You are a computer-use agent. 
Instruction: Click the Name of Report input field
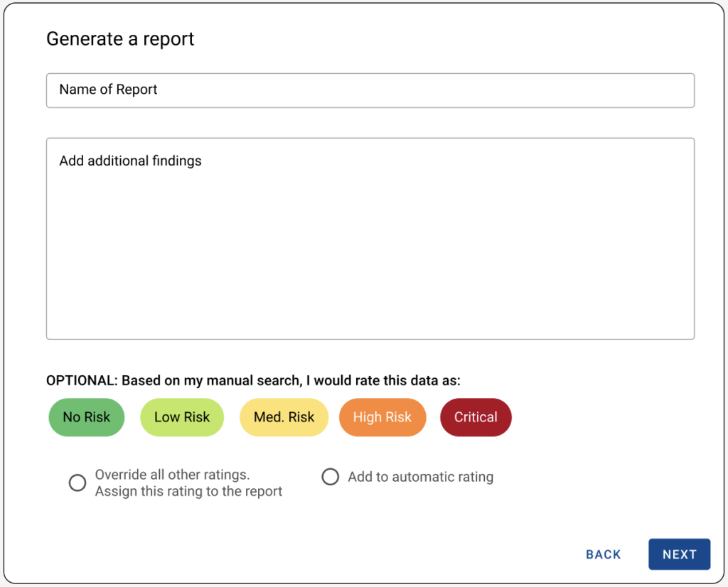370,90
